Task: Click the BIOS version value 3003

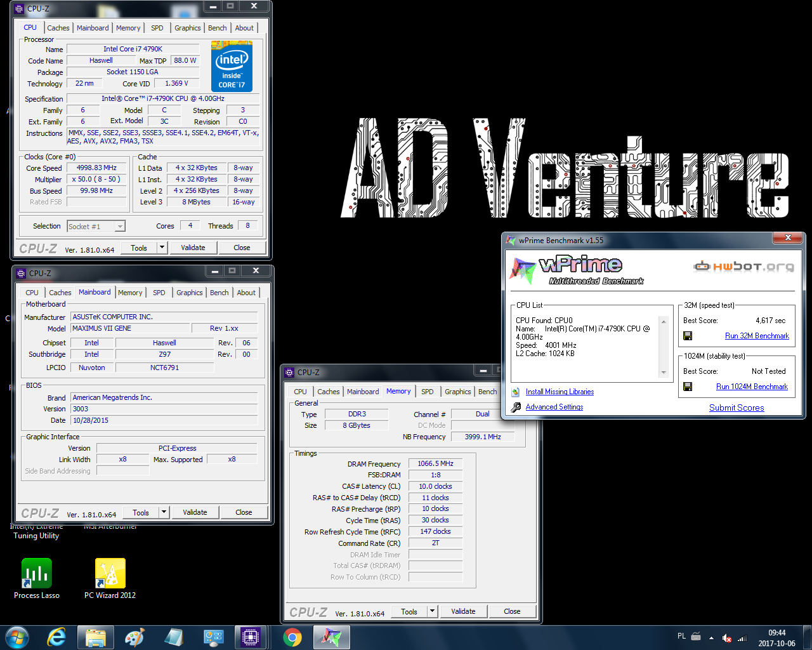Action: [x=164, y=409]
